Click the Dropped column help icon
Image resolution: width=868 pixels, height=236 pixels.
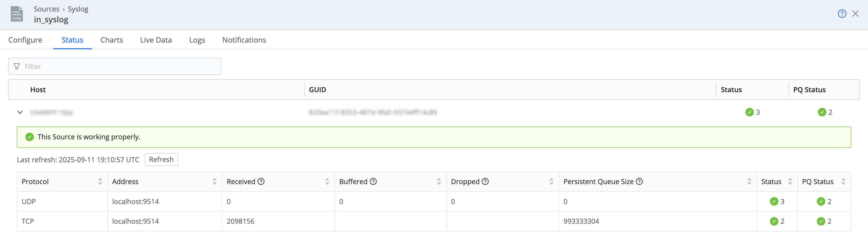tap(485, 181)
